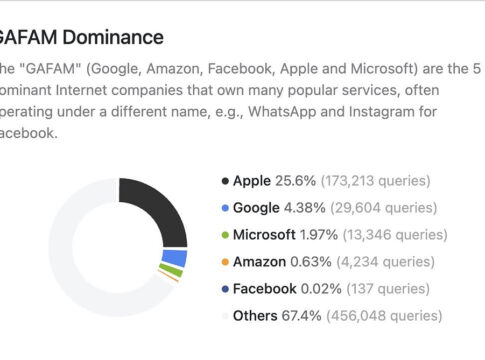Image resolution: width=485 pixels, height=360 pixels.
Task: Click the dark blue Facebook legend dot
Action: pyautogui.click(x=225, y=289)
